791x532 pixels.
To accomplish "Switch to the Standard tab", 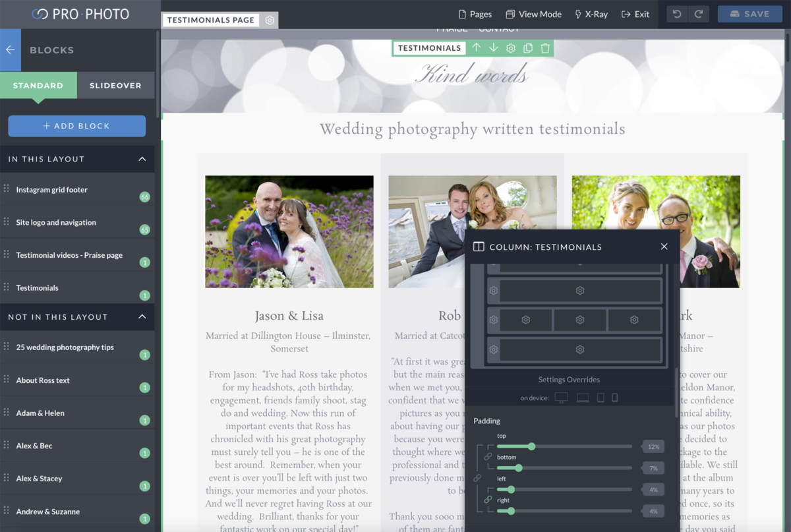I will (38, 86).
